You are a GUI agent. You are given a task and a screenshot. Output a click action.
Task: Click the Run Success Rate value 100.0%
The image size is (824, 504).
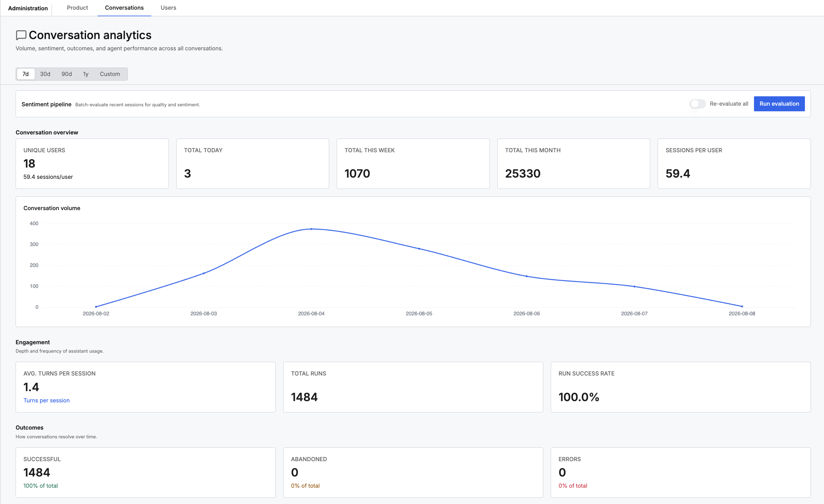click(579, 397)
